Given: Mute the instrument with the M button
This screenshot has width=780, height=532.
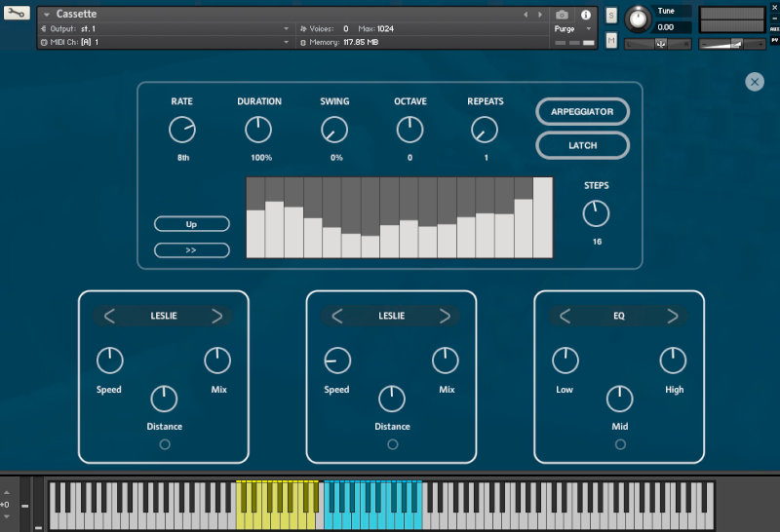Looking at the screenshot, I should click(x=611, y=41).
